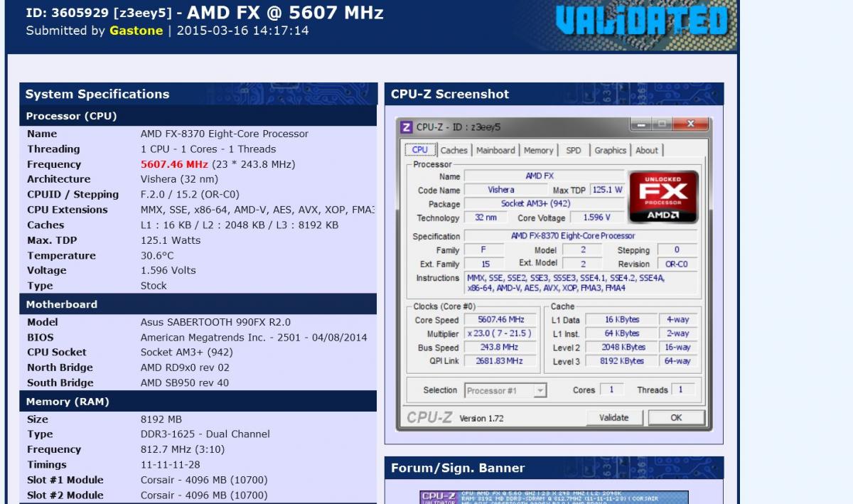
Task: Click the Memory Size 8192 MB value
Action: [161, 419]
